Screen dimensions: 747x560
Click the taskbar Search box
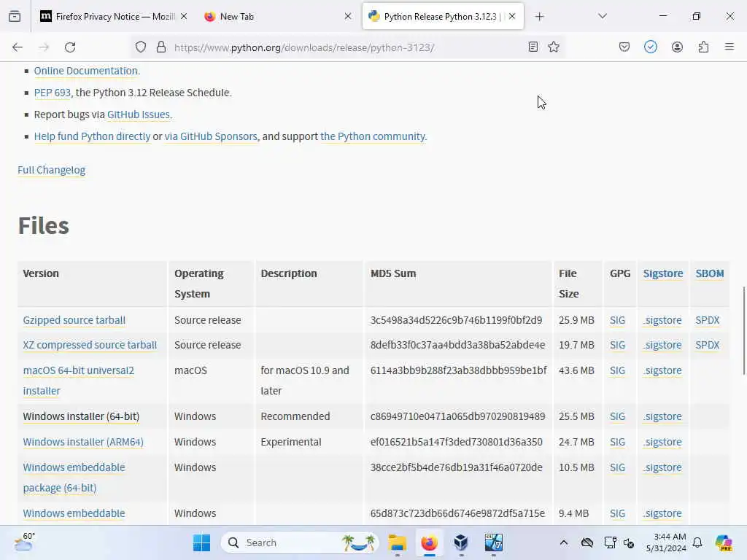pos(299,542)
